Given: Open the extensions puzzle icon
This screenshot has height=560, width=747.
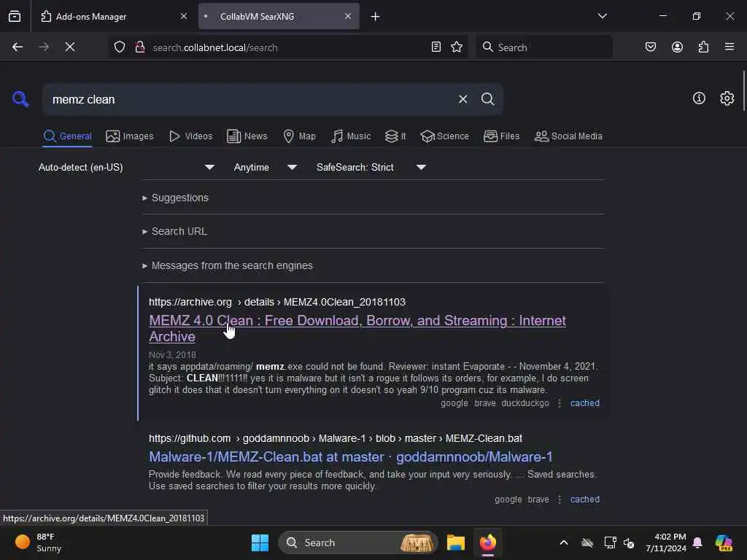Looking at the screenshot, I should click(703, 47).
